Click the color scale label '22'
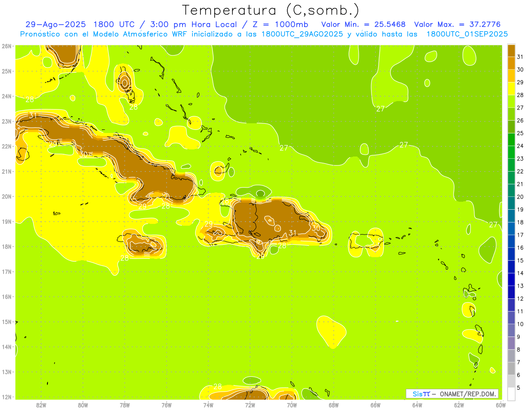This screenshot has height=411, width=532. coord(520,171)
